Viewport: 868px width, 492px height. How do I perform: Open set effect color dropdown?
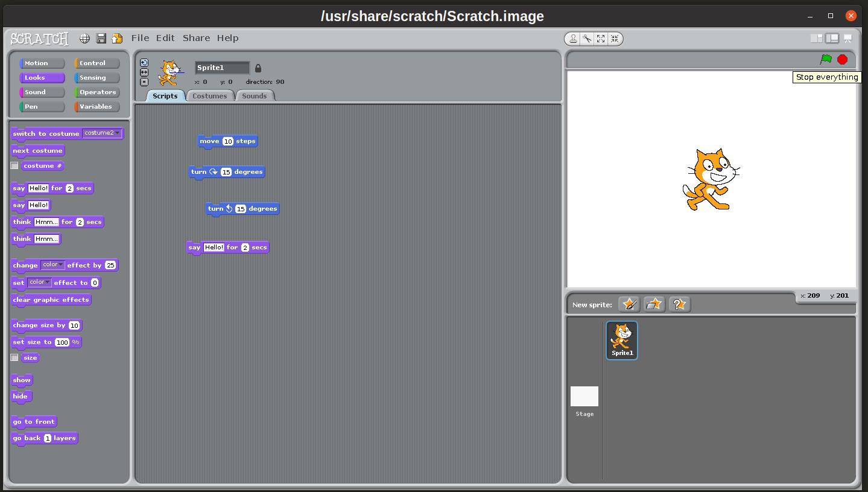[x=39, y=283]
